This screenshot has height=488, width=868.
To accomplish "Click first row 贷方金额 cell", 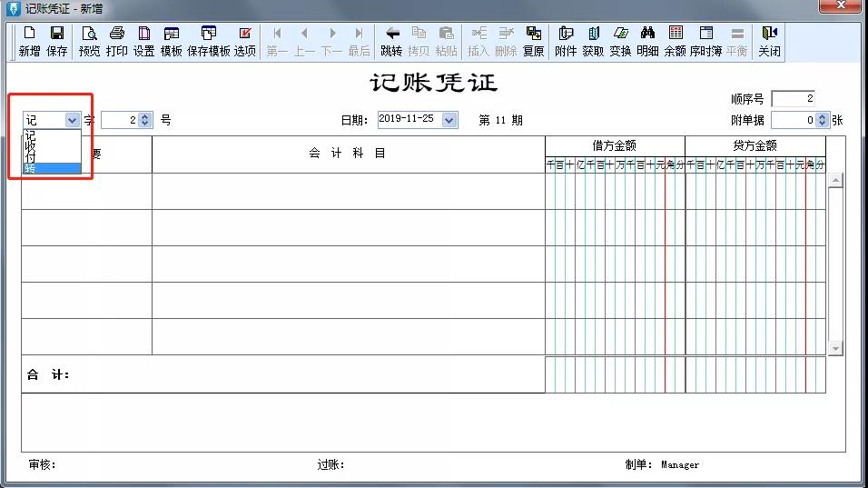I will 755,191.
